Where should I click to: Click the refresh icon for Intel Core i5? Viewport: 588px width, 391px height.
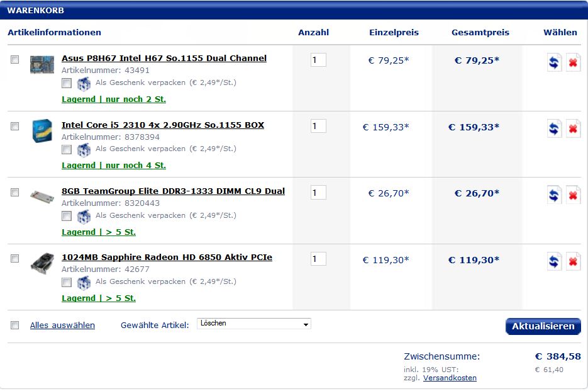pos(554,129)
